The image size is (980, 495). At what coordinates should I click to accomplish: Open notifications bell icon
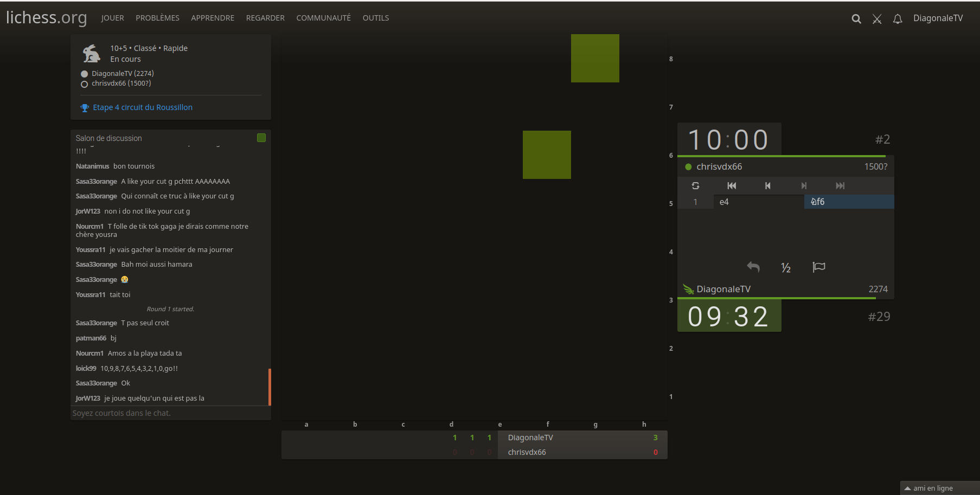tap(898, 19)
